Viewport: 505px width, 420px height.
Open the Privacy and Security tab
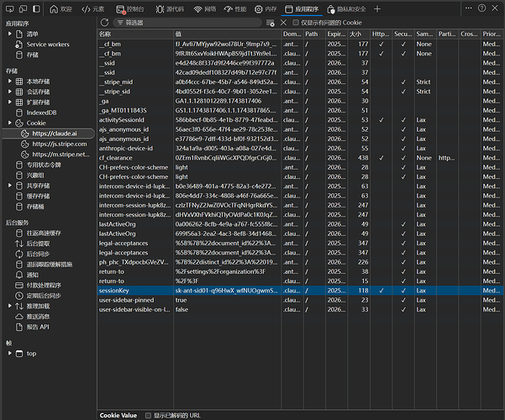pos(346,9)
